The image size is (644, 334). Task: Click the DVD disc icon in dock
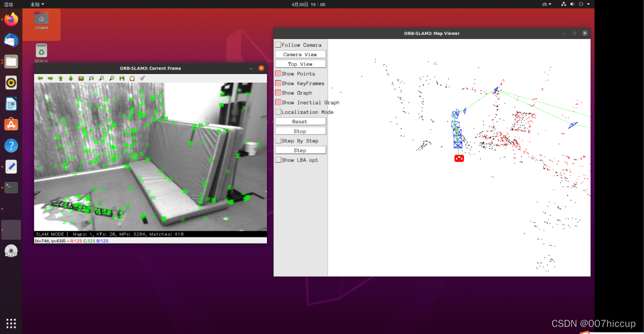tap(11, 251)
